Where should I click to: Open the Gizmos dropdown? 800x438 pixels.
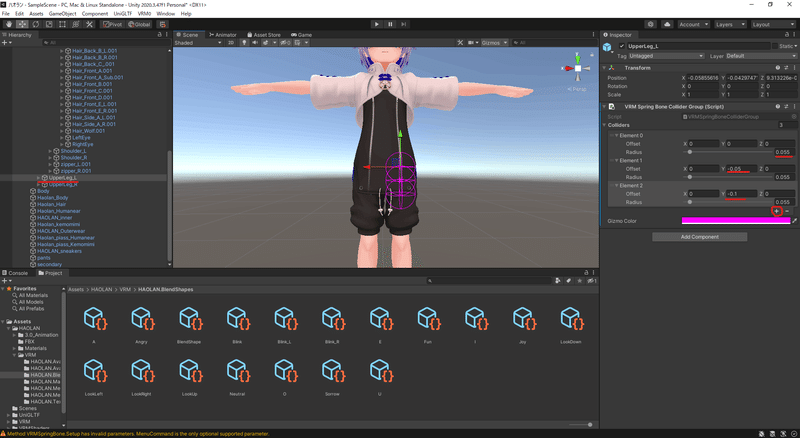pos(494,43)
